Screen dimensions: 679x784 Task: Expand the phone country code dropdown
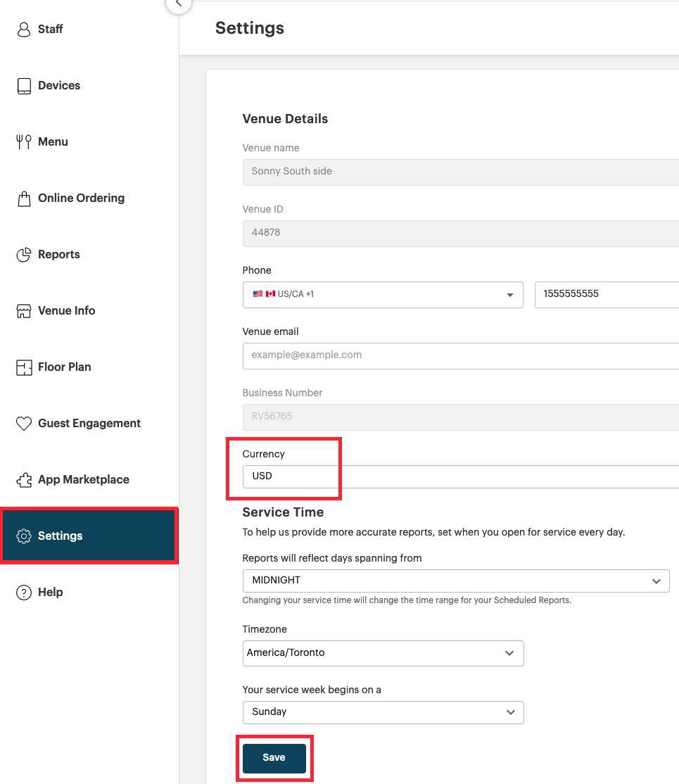pyautogui.click(x=509, y=294)
